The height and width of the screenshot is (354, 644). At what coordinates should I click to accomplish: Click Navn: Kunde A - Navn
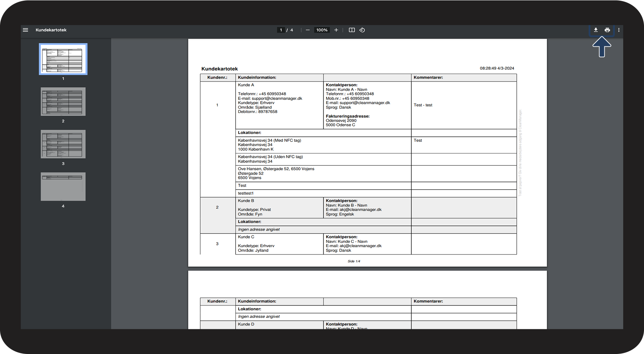pyautogui.click(x=346, y=89)
